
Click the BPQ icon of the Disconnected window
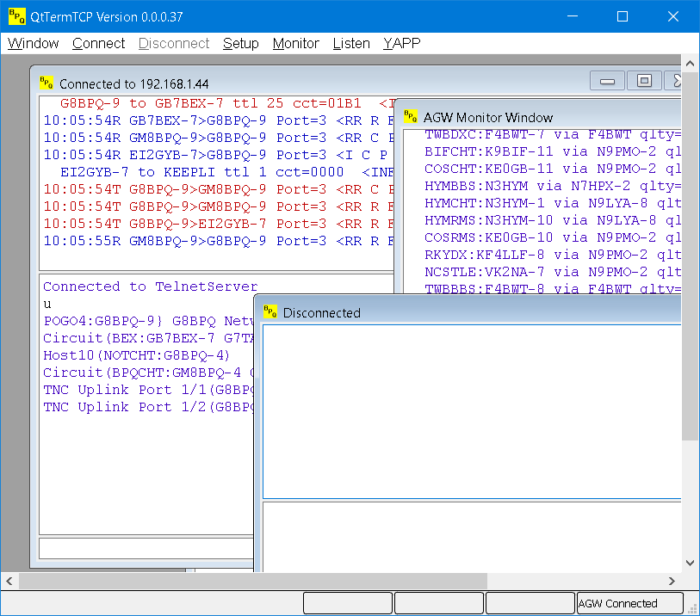pyautogui.click(x=270, y=311)
